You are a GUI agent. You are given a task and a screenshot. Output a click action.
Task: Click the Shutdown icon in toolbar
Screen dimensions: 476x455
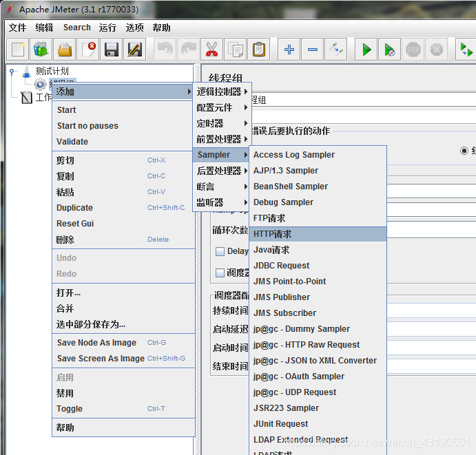click(437, 49)
